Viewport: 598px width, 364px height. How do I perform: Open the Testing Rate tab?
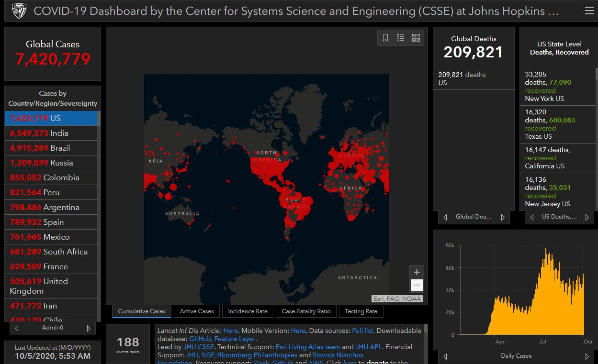[x=361, y=311]
